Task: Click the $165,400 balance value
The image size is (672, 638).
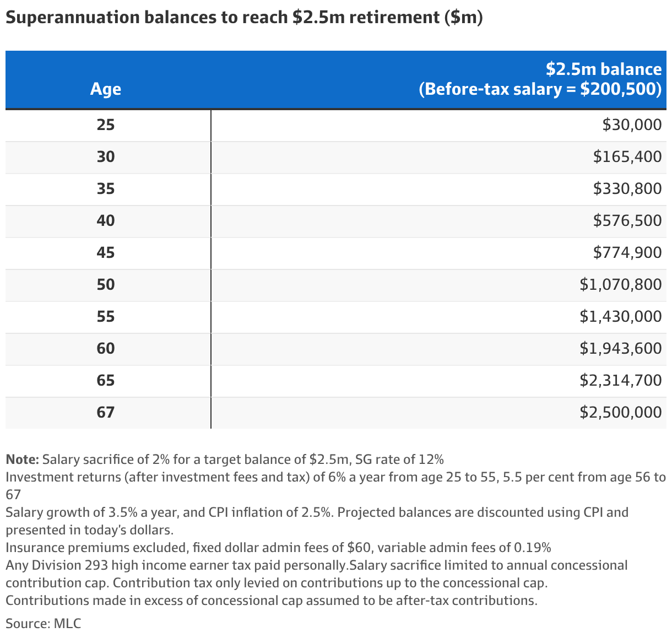Action: [627, 157]
